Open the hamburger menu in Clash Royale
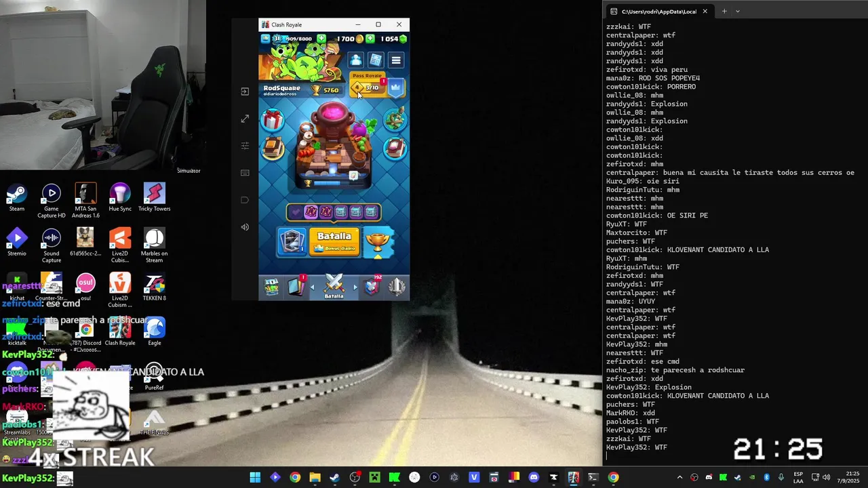This screenshot has width=868, height=488. tap(396, 60)
